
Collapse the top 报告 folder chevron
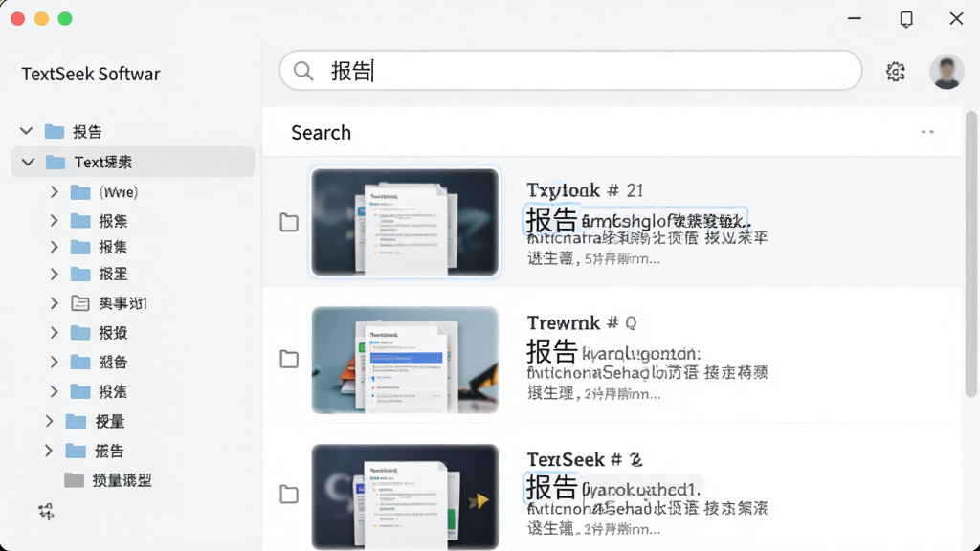[x=26, y=131]
